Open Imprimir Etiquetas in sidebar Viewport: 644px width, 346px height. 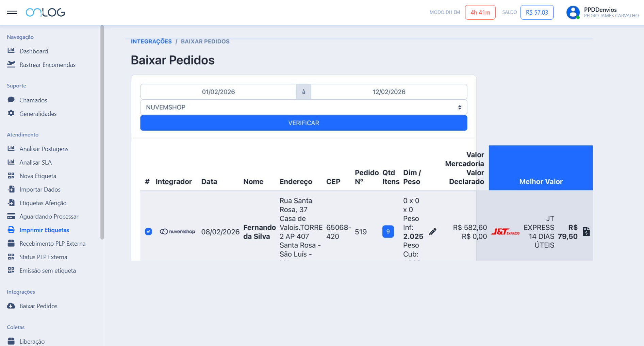coord(44,230)
